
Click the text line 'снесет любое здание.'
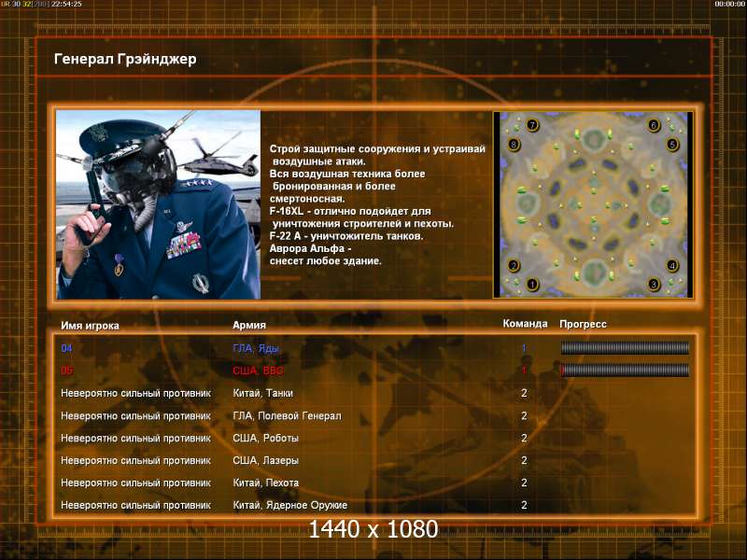point(325,261)
